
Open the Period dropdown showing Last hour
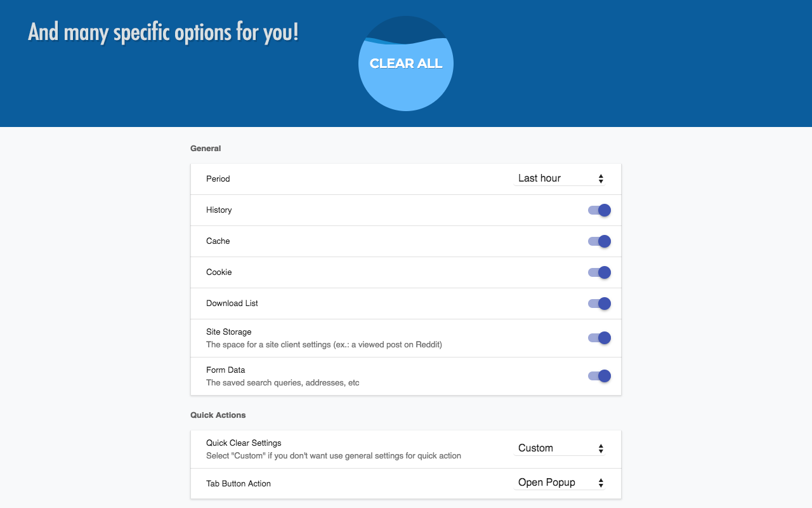click(x=560, y=178)
